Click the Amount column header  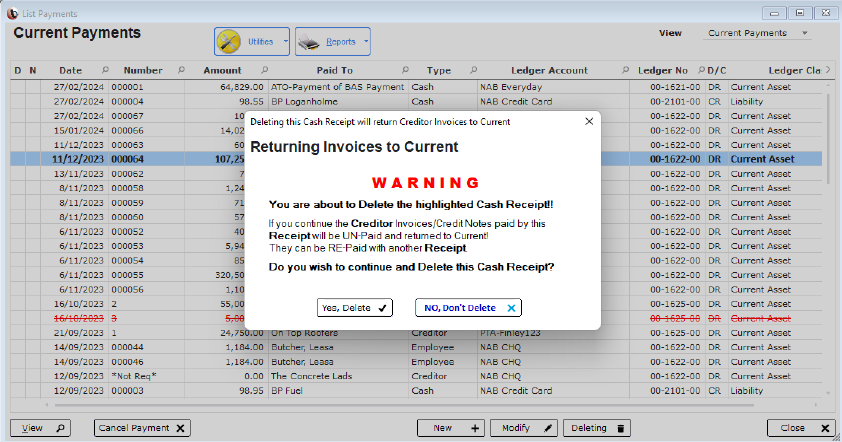[x=222, y=70]
